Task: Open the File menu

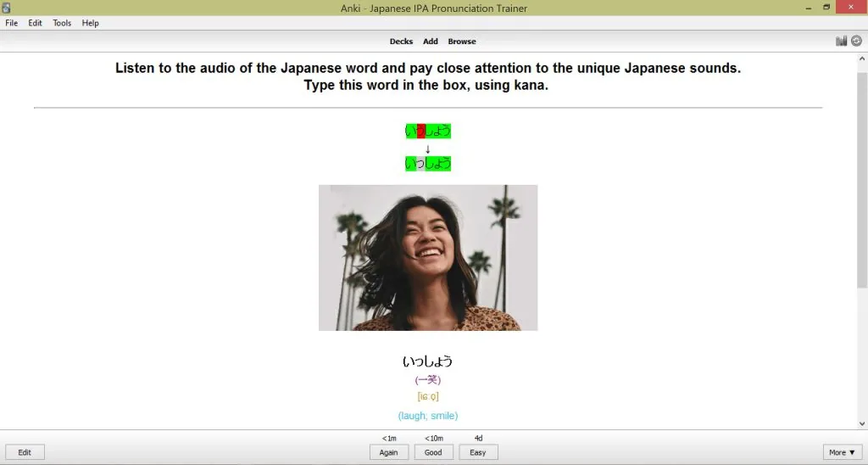Action: [x=12, y=23]
